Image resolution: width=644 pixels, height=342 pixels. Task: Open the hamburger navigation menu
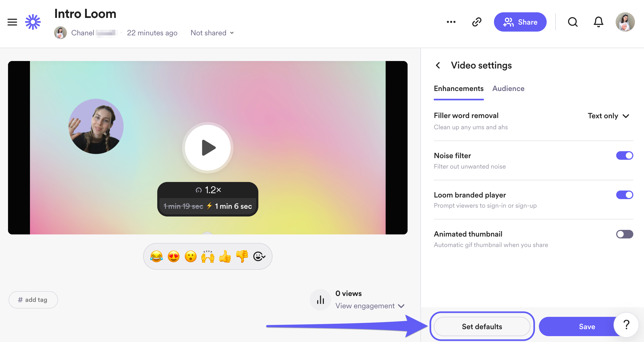pyautogui.click(x=12, y=22)
